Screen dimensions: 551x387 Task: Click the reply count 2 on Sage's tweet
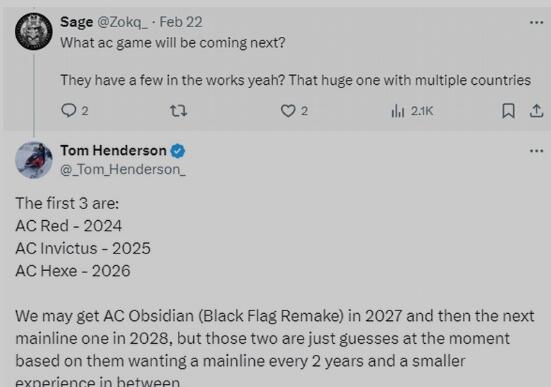point(85,111)
